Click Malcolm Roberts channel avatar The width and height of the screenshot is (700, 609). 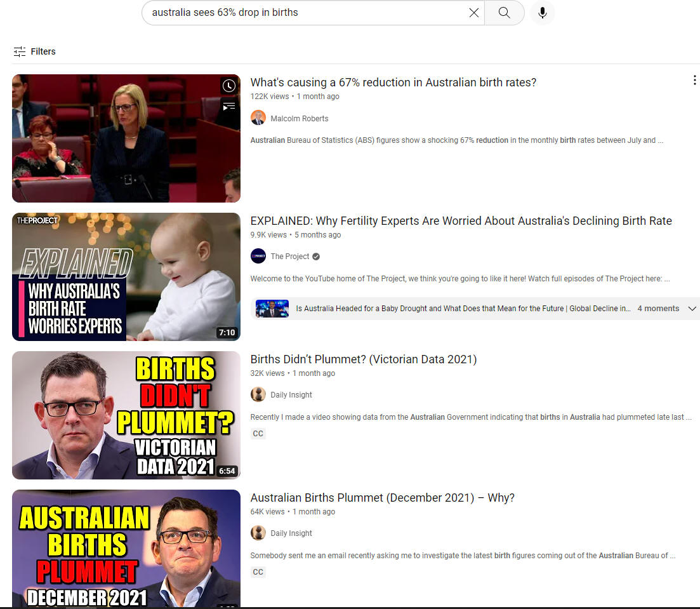pyautogui.click(x=258, y=118)
